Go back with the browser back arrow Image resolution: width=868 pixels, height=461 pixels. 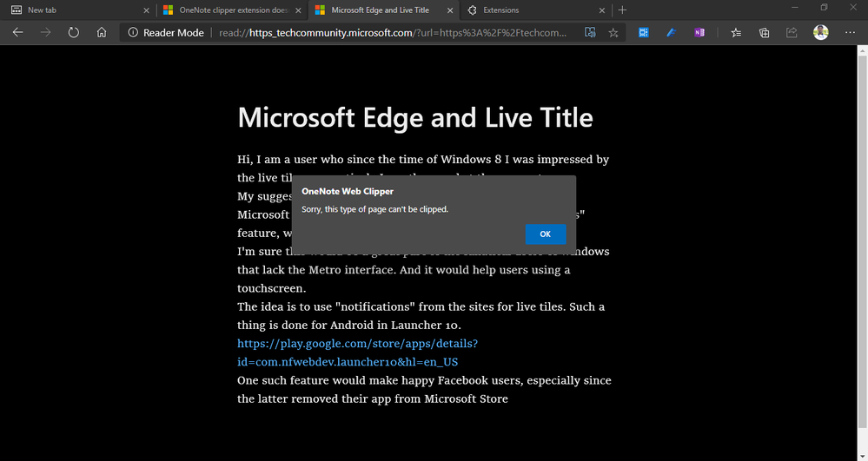[x=17, y=33]
